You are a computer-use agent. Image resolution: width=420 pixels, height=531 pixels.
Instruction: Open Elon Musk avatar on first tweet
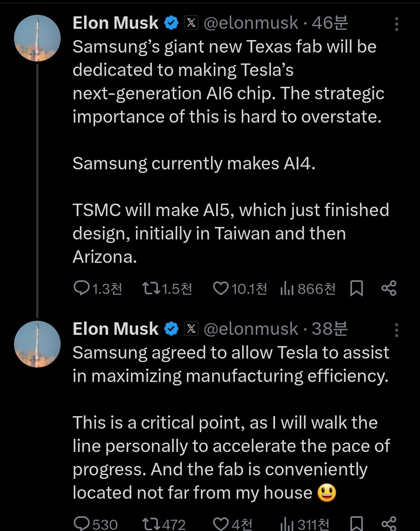point(37,38)
